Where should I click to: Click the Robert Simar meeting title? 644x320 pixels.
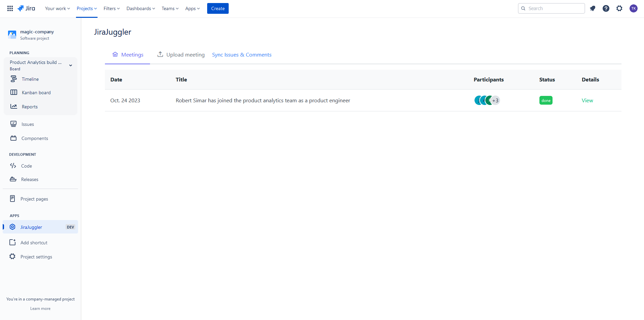coord(263,100)
